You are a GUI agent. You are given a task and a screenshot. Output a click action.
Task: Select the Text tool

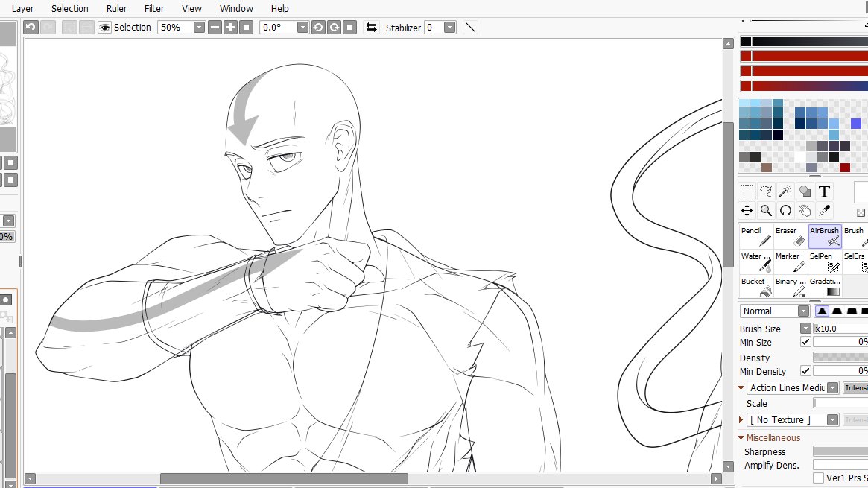pos(824,191)
